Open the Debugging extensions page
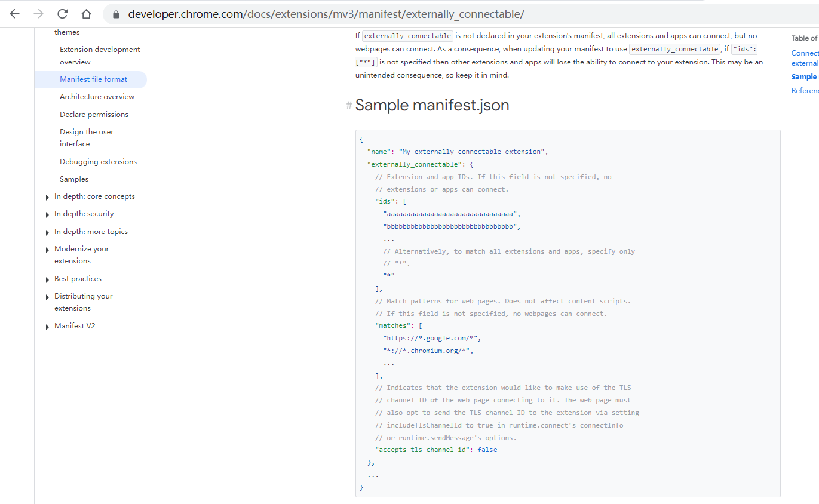819x504 pixels. tap(98, 161)
